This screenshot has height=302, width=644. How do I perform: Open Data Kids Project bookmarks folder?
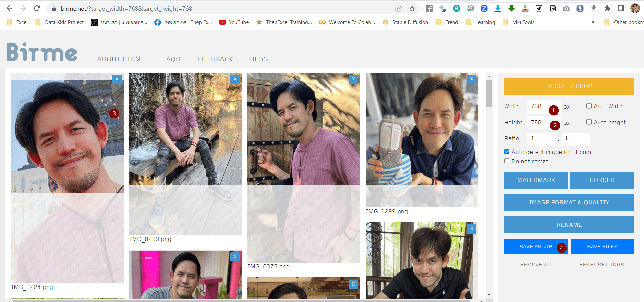pos(60,22)
